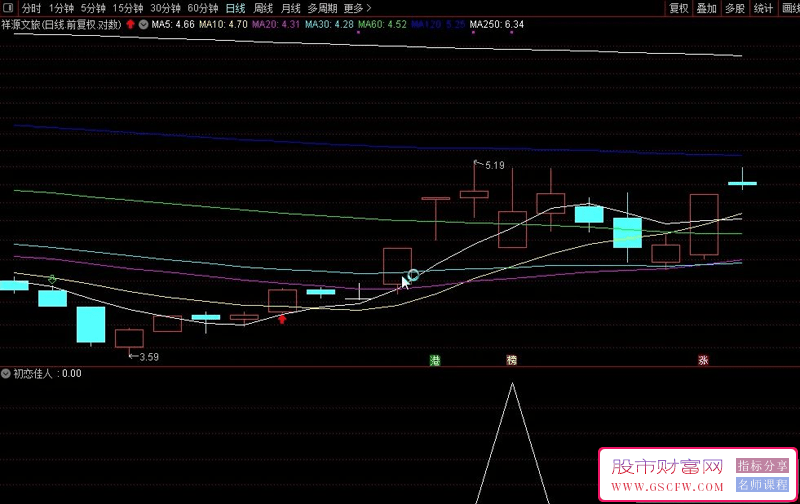The image size is (800, 504).
Task: Open the 指标分享 link in banner
Action: [762, 466]
